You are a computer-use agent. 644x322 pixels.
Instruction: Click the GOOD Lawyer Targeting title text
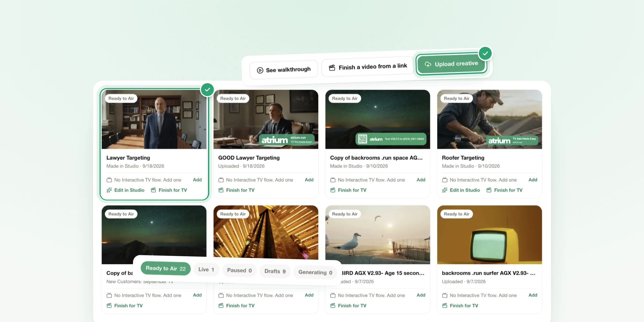(x=249, y=158)
